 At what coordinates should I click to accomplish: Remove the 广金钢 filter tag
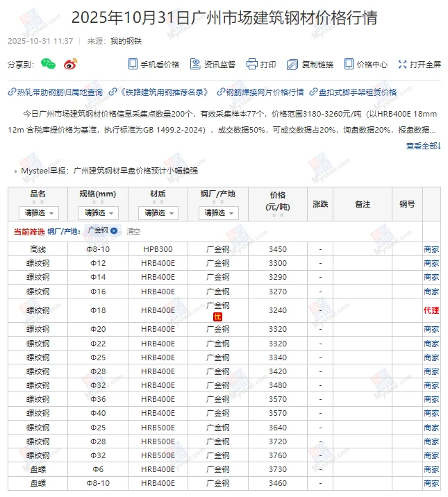tap(114, 230)
